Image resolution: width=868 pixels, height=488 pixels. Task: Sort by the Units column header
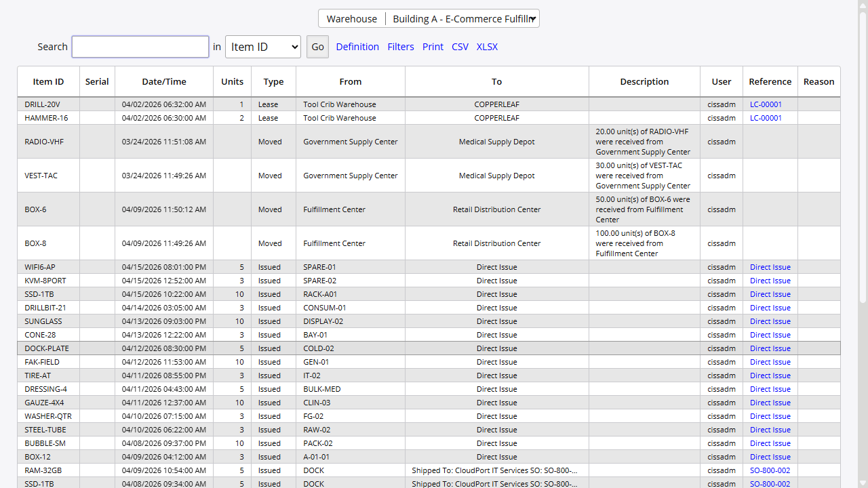[232, 81]
